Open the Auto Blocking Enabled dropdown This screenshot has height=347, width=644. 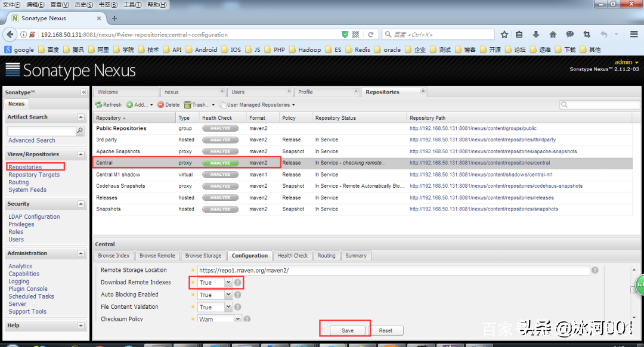click(x=228, y=295)
